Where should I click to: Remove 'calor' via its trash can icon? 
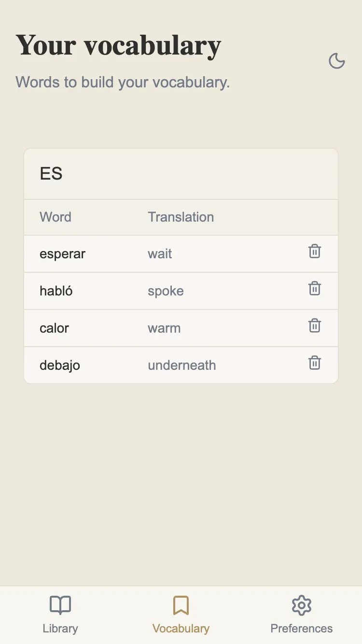click(x=315, y=326)
